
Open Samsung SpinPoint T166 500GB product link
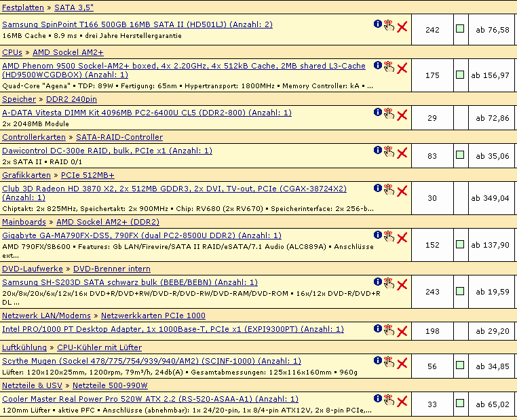pos(137,24)
